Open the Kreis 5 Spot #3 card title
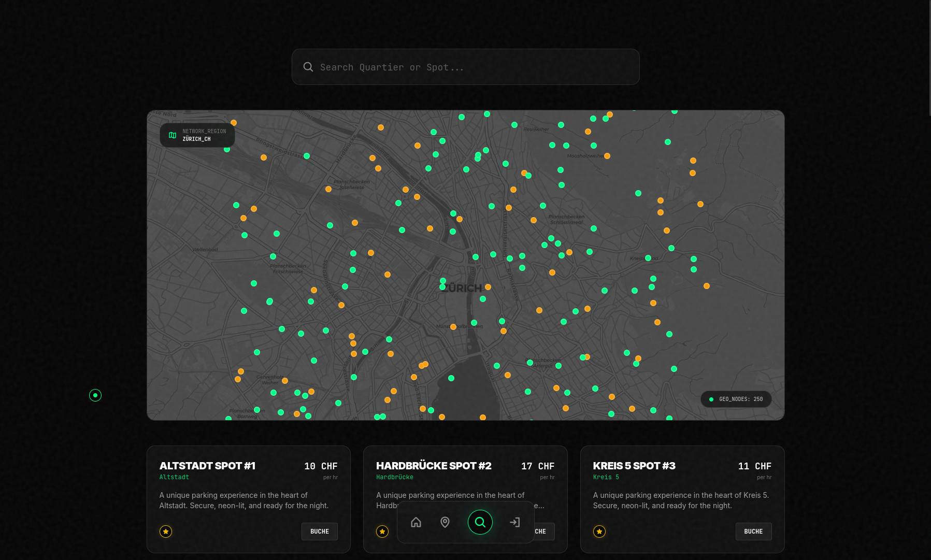The image size is (931, 560). pos(634,466)
